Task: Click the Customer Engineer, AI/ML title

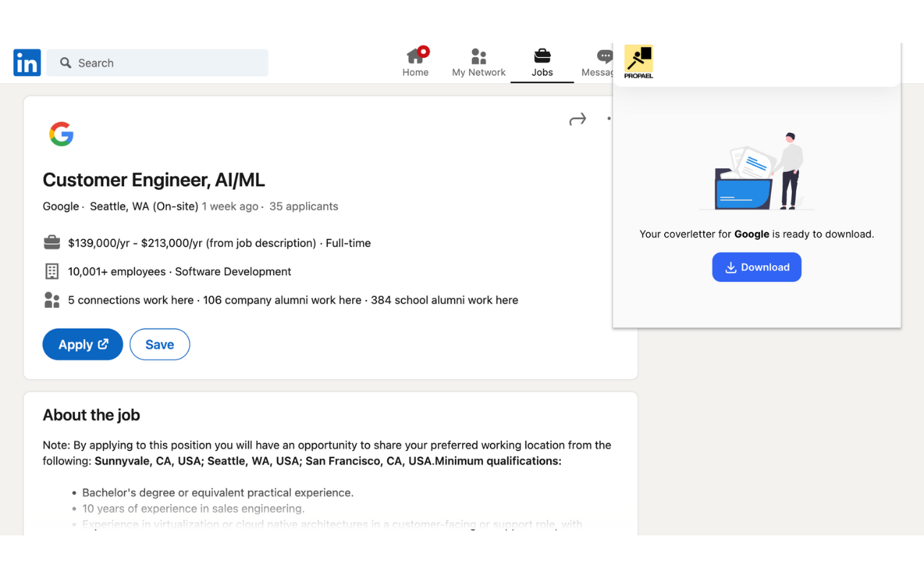Action: pos(154,180)
